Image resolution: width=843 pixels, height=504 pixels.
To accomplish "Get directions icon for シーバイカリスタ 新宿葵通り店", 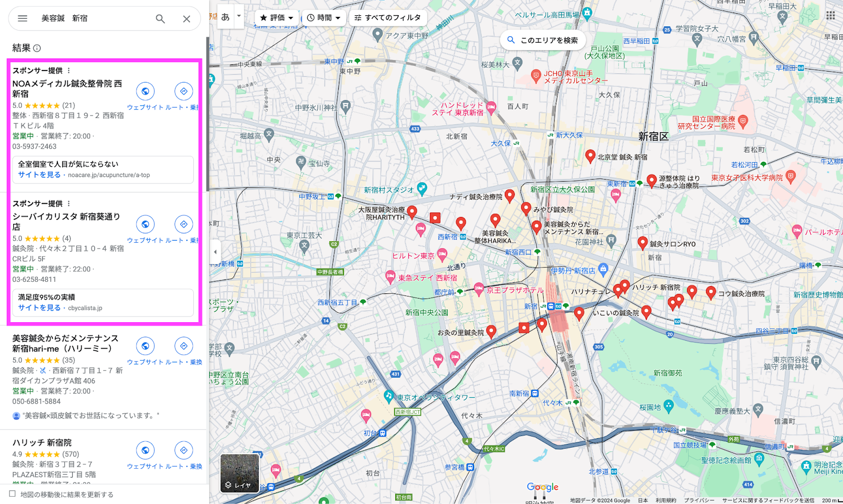I will (183, 224).
